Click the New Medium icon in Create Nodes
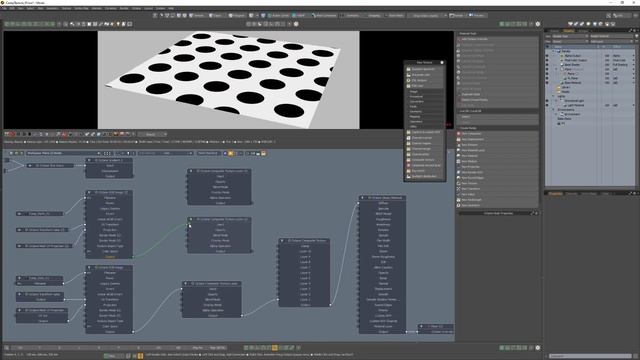This screenshot has height=360, width=640. pyautogui.click(x=459, y=161)
